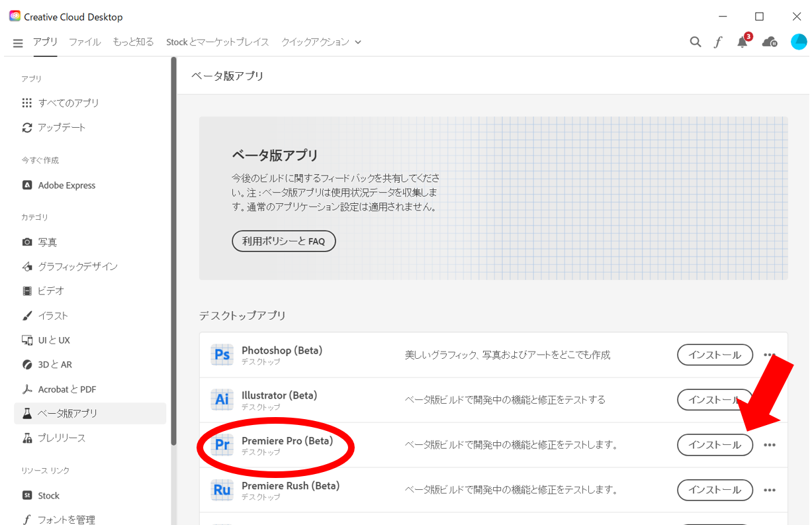Select ビデオ category label

(x=51, y=291)
